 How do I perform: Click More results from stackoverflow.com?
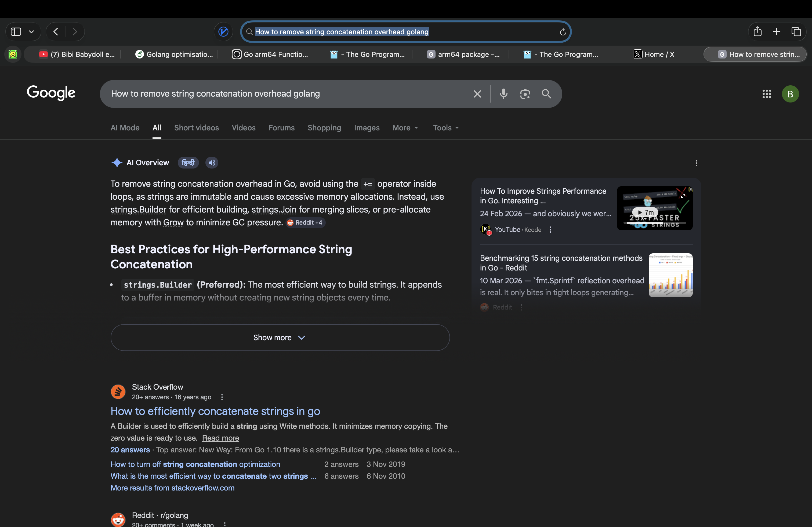(172, 488)
